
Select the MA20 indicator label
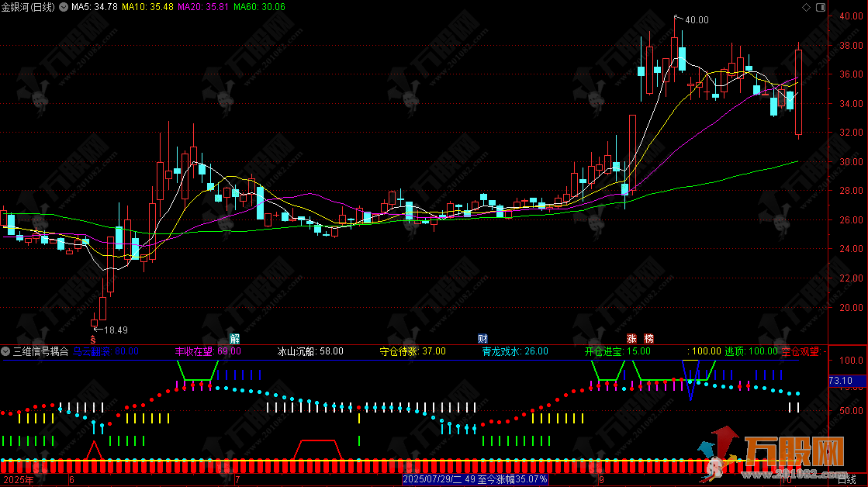203,7
